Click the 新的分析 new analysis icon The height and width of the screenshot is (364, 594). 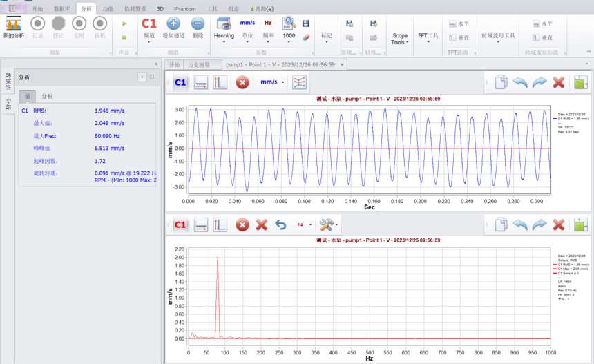[14, 24]
